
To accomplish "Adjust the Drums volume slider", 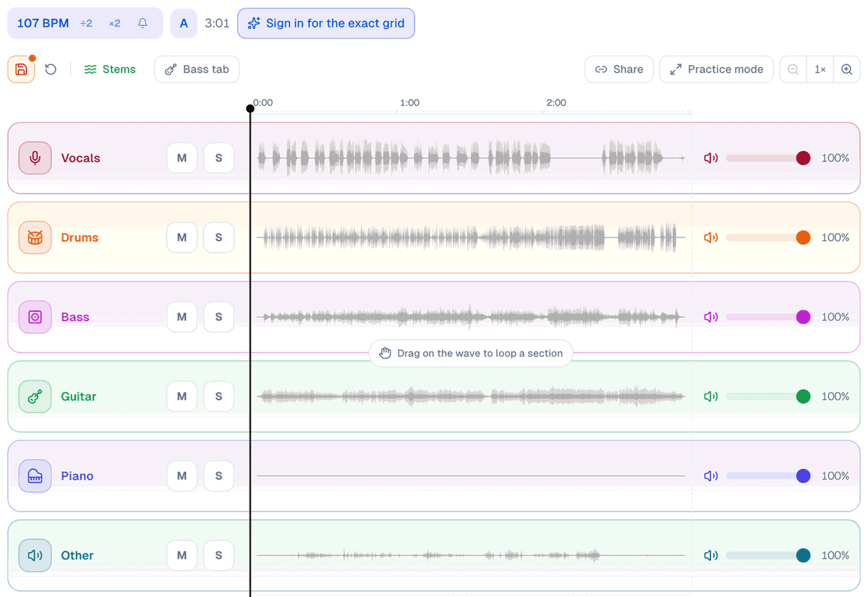I will click(x=767, y=237).
